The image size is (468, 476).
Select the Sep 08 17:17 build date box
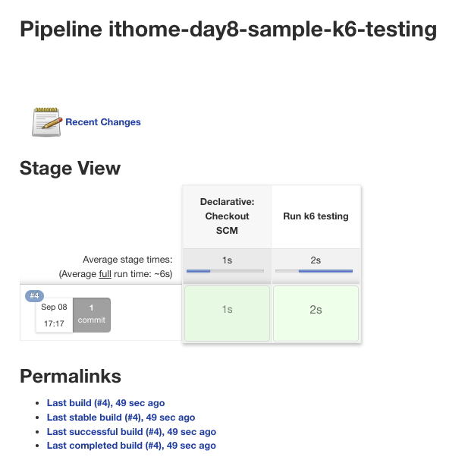click(x=54, y=314)
